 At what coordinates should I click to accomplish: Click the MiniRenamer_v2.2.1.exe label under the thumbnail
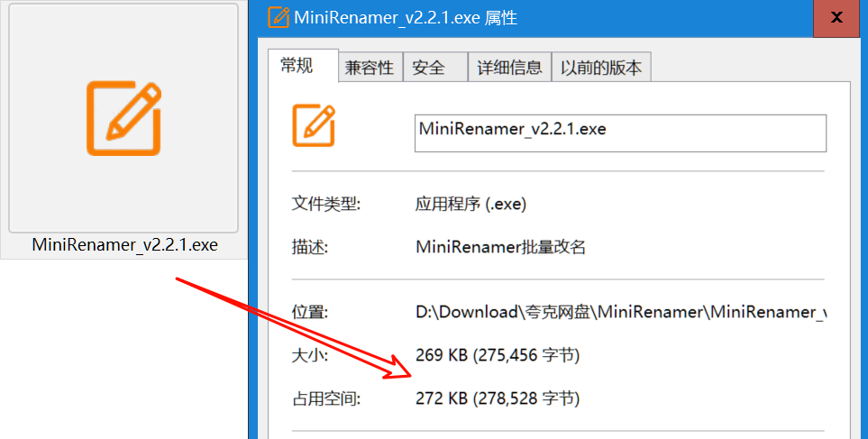(x=124, y=244)
